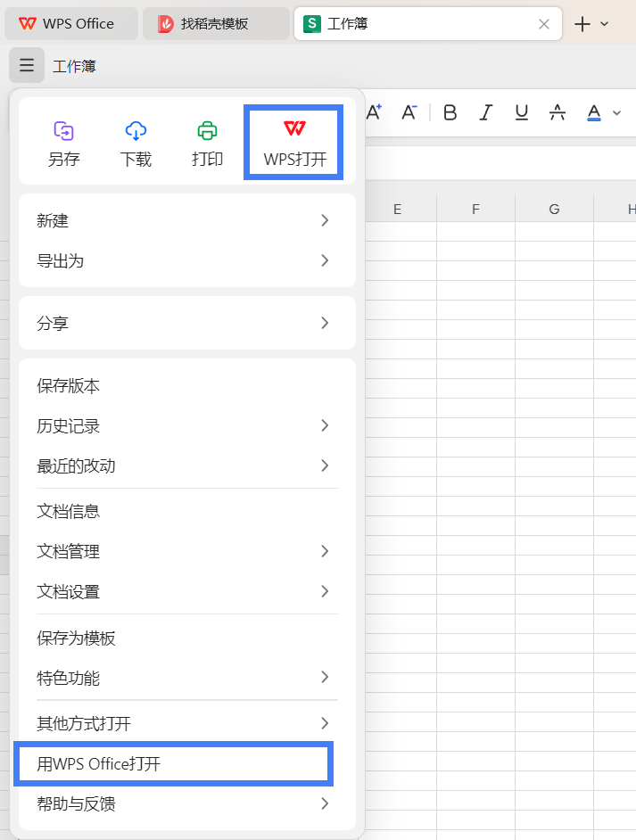Image resolution: width=636 pixels, height=840 pixels.
Task: Open file with WPS打开 icon
Action: (294, 142)
